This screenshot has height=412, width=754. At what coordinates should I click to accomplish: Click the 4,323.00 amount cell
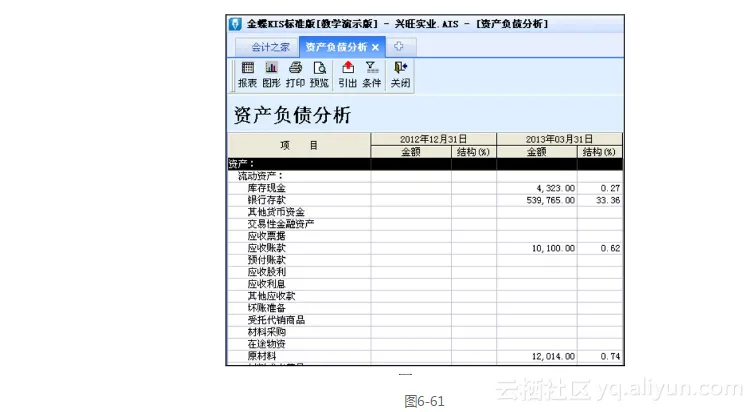coord(537,188)
